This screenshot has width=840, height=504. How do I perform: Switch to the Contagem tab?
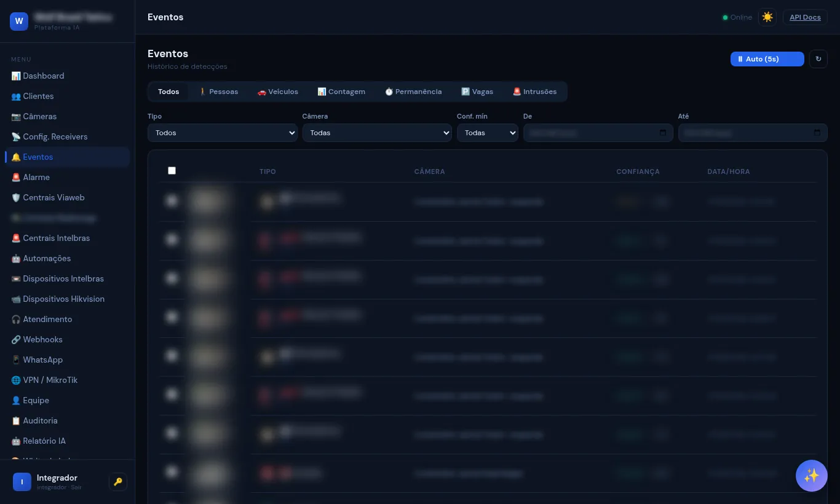click(x=341, y=92)
